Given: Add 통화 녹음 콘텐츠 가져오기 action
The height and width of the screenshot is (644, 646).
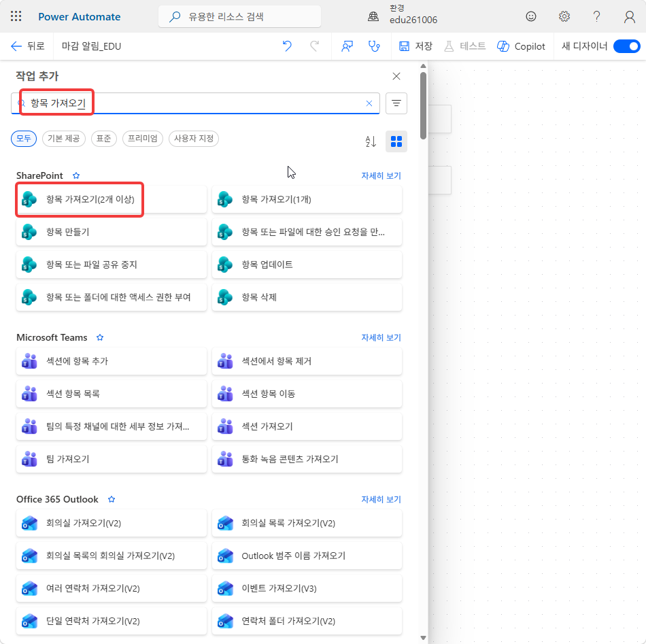Looking at the screenshot, I should (x=307, y=459).
